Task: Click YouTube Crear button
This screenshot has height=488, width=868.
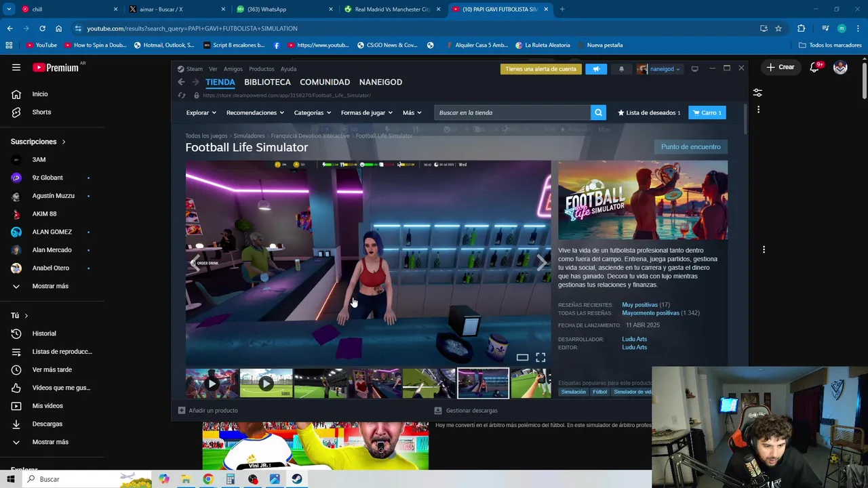Action: point(781,67)
